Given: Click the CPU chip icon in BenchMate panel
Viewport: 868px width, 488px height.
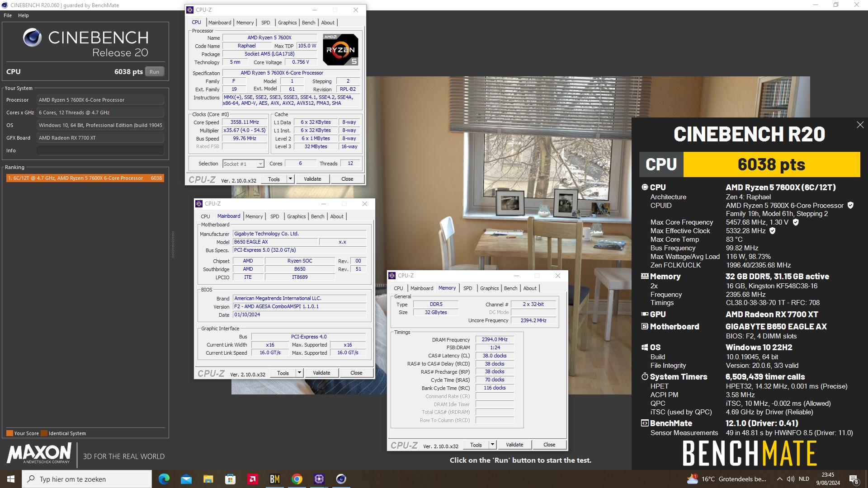Looking at the screenshot, I should (645, 187).
